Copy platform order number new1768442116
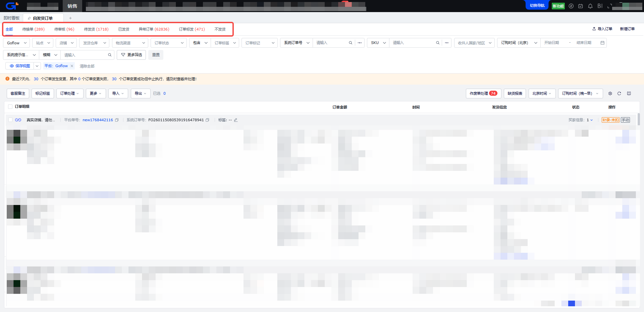 [x=117, y=120]
